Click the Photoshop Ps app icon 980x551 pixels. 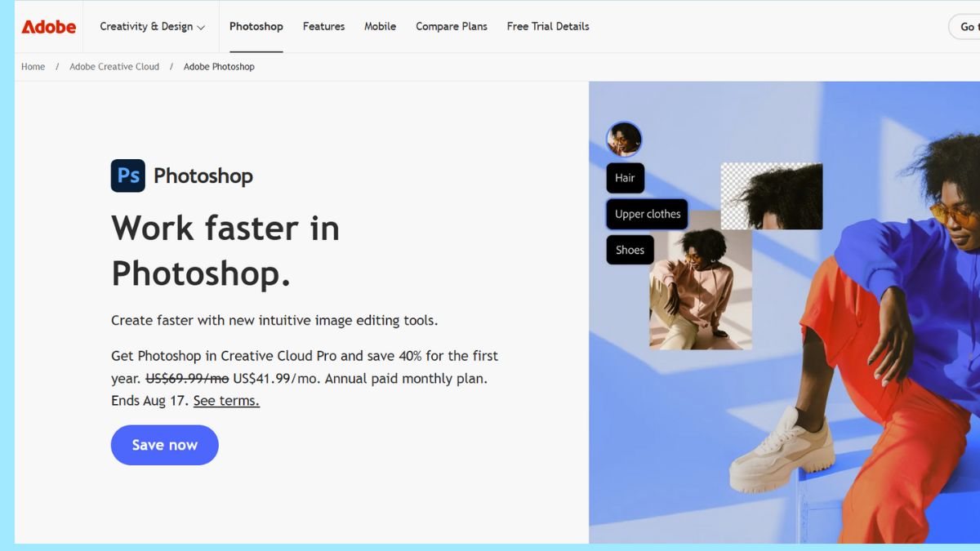point(128,176)
